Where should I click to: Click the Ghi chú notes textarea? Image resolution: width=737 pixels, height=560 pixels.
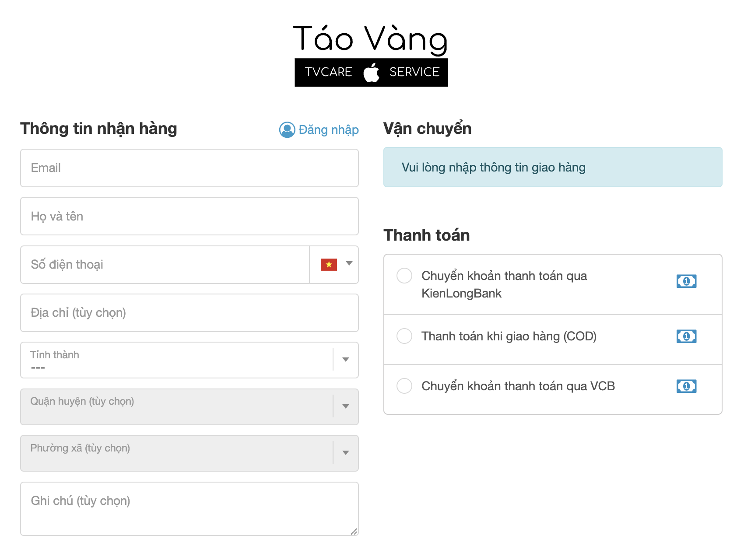(189, 508)
